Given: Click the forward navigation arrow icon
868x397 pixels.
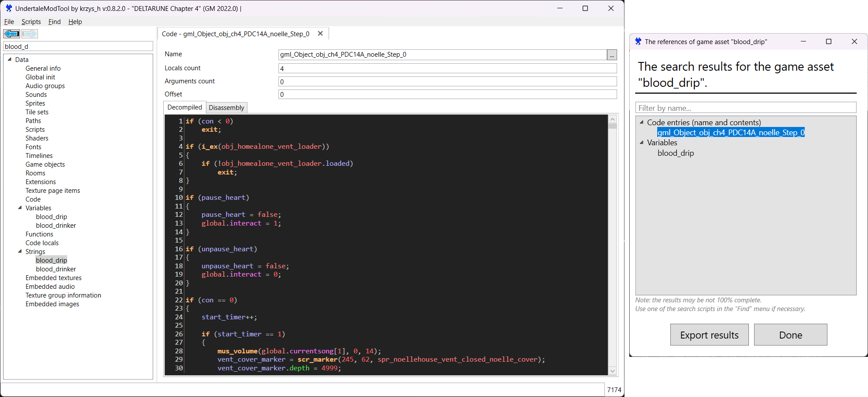Looking at the screenshot, I should 30,34.
